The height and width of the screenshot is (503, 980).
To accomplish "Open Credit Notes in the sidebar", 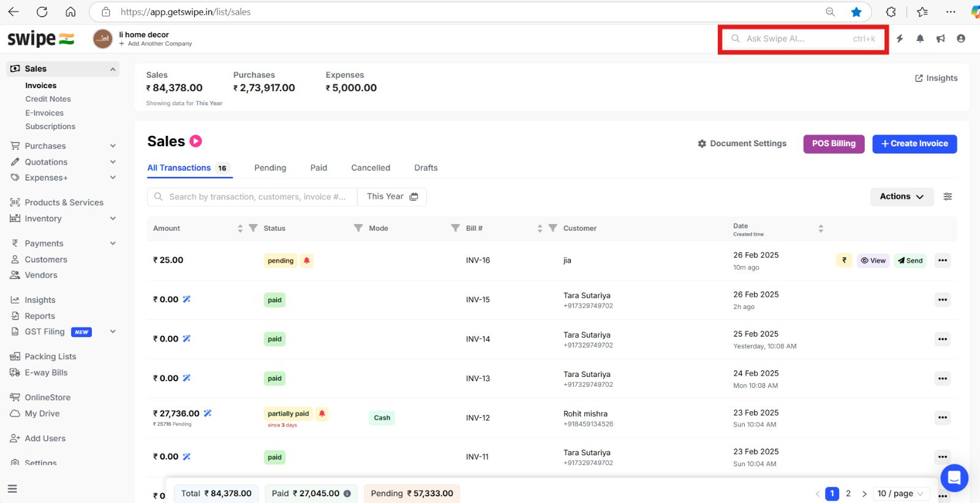I will tap(48, 99).
